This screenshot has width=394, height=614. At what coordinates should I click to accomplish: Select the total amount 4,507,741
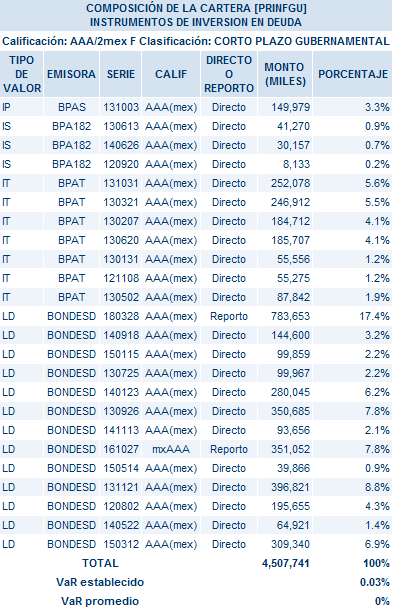tap(286, 563)
